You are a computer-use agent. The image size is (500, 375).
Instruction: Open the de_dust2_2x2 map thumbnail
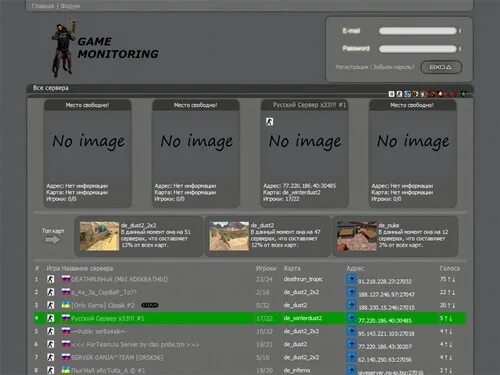(x=99, y=236)
